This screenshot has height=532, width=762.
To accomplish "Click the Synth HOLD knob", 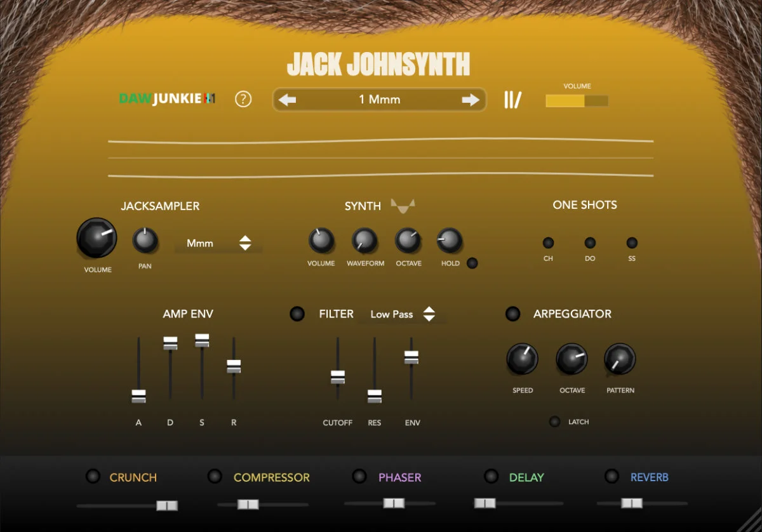I will pyautogui.click(x=450, y=241).
